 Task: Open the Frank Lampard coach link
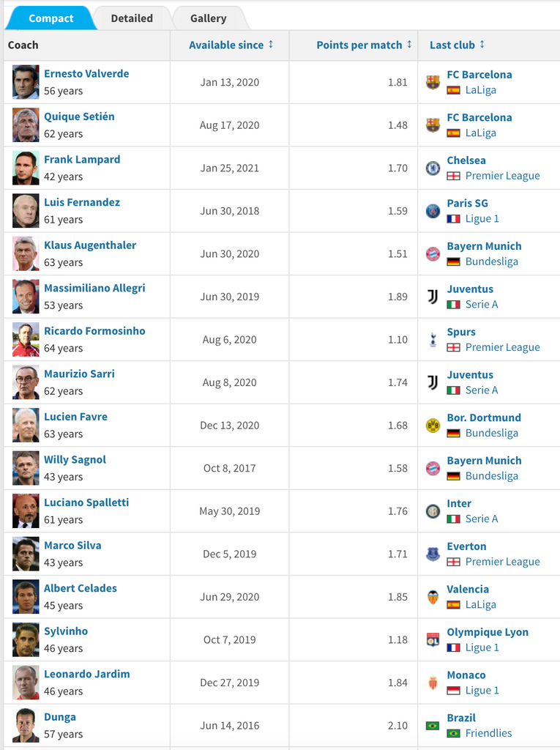coord(82,159)
